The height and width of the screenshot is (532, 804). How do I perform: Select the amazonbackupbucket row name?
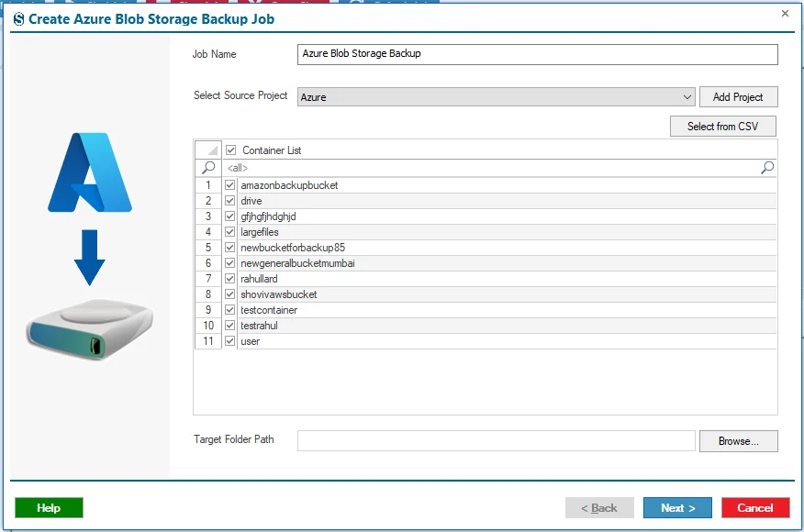tap(289, 185)
